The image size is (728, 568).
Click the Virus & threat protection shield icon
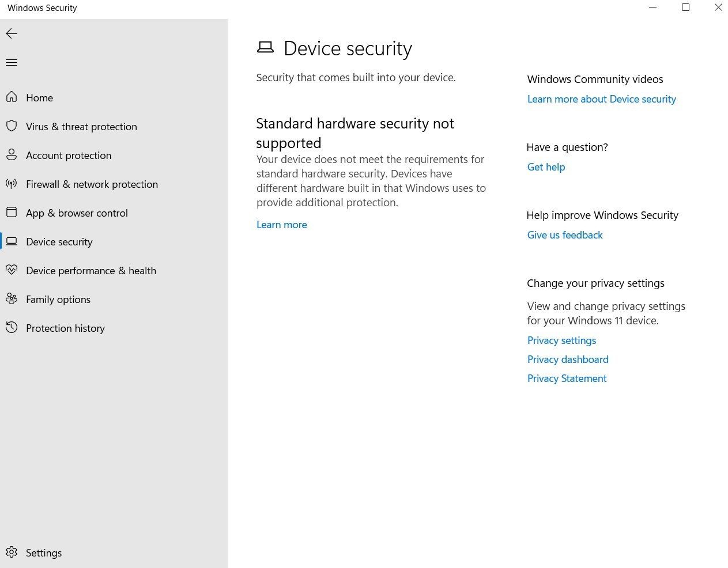(x=12, y=126)
